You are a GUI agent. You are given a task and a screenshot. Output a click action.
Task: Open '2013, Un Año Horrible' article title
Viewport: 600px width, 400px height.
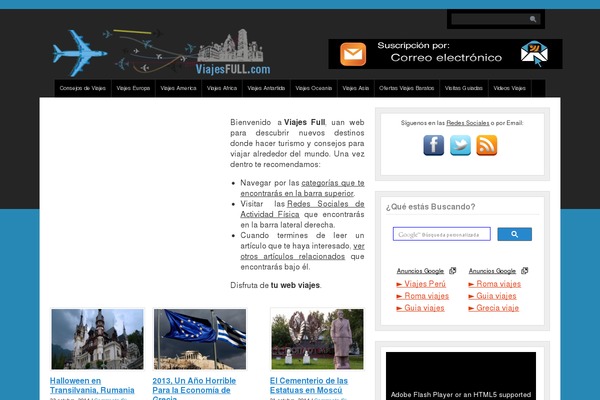coord(194,388)
